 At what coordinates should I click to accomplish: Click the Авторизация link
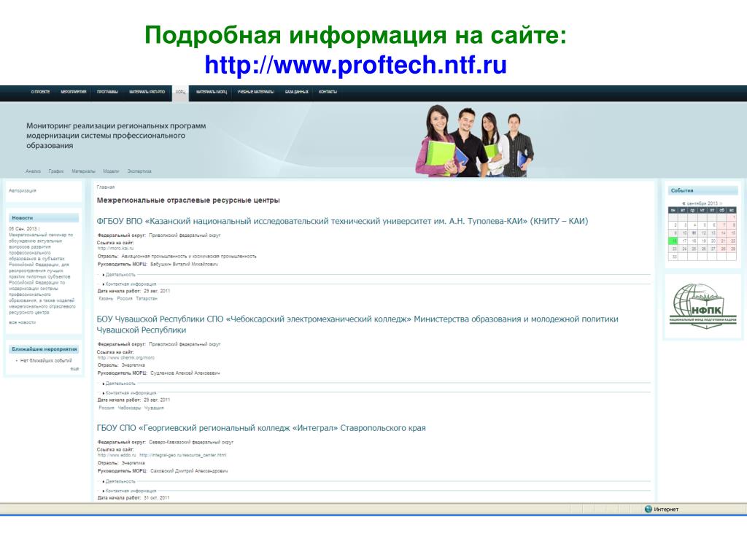pyautogui.click(x=23, y=190)
